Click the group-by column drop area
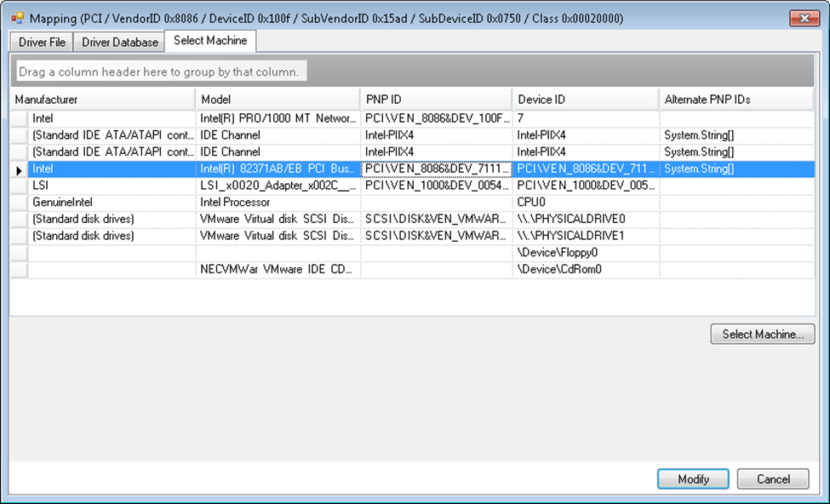Screen dimensions: 830x504 tap(162, 72)
